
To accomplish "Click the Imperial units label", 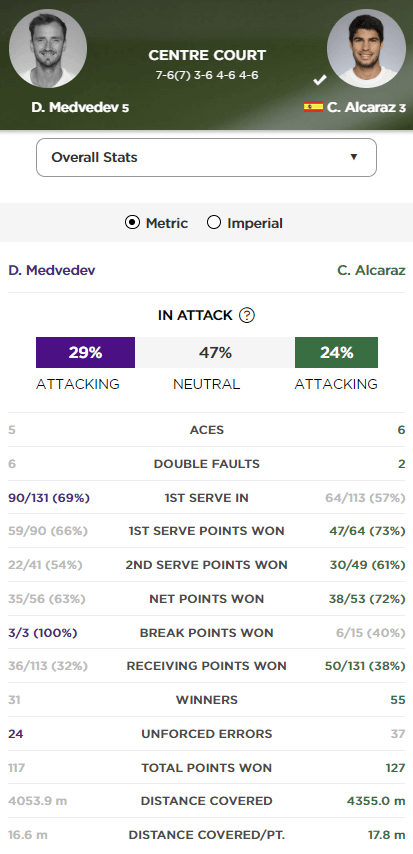I will tap(255, 223).
